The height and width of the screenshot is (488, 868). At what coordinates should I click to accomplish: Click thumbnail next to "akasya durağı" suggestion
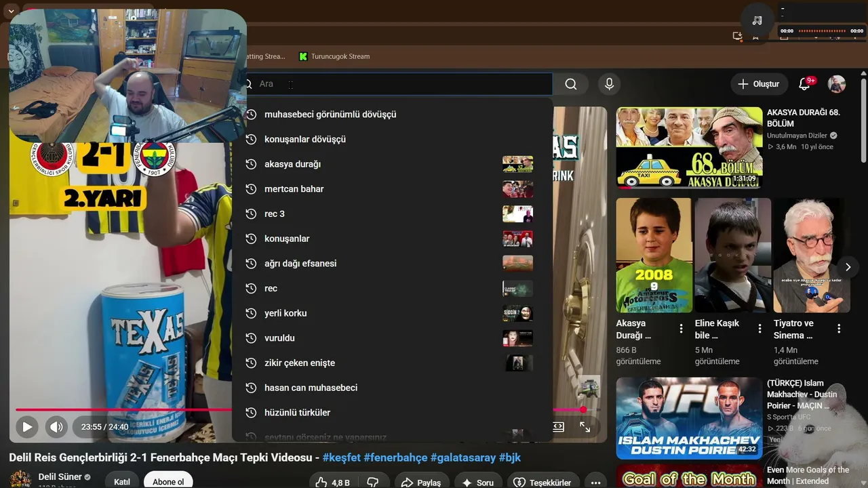[517, 164]
